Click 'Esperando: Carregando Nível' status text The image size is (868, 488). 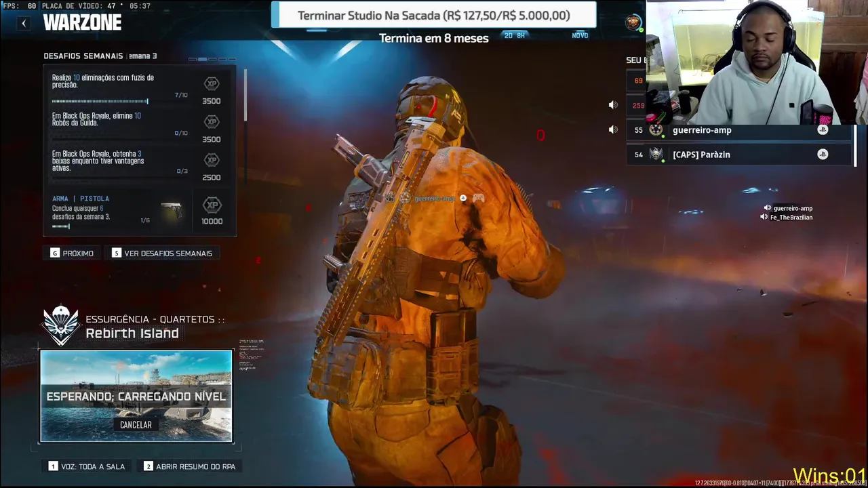click(x=136, y=396)
